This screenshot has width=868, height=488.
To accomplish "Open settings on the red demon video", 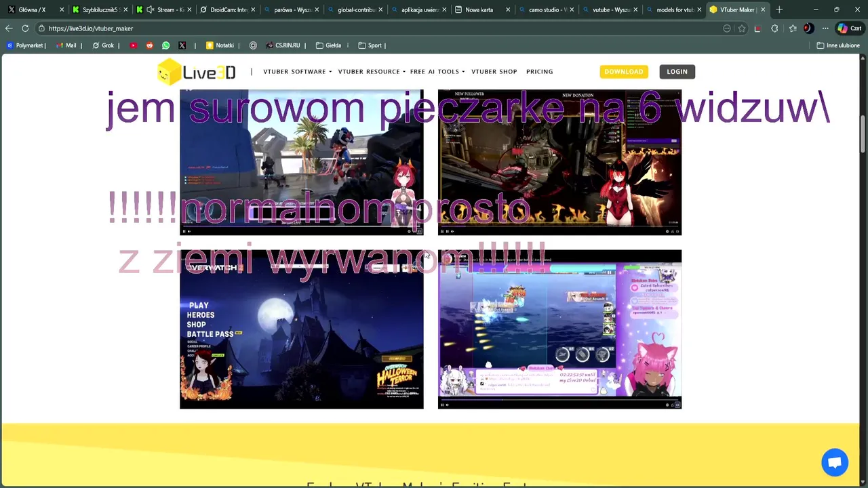I will click(668, 231).
